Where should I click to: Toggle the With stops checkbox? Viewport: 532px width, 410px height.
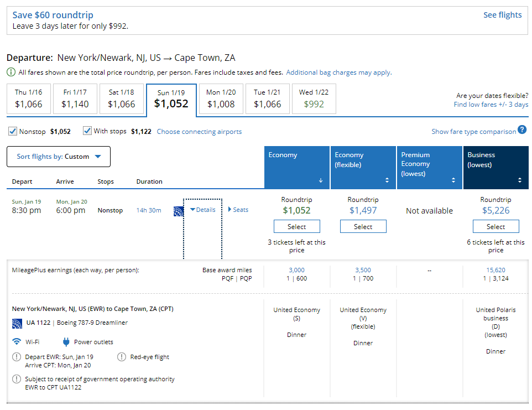(x=87, y=131)
